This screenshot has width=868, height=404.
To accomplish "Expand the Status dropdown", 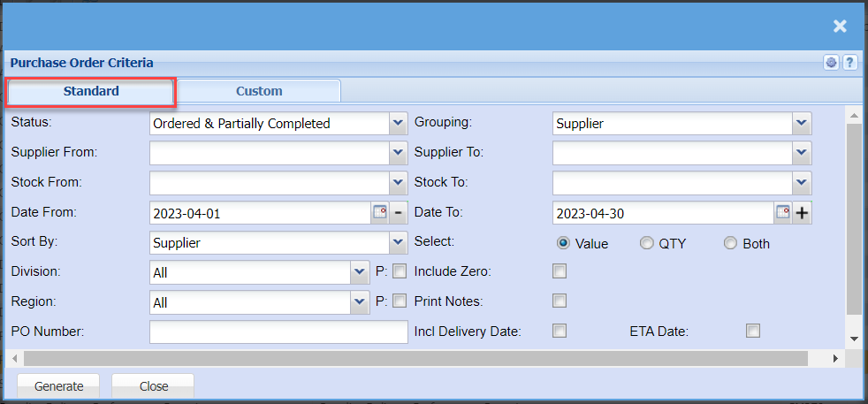I will (398, 123).
